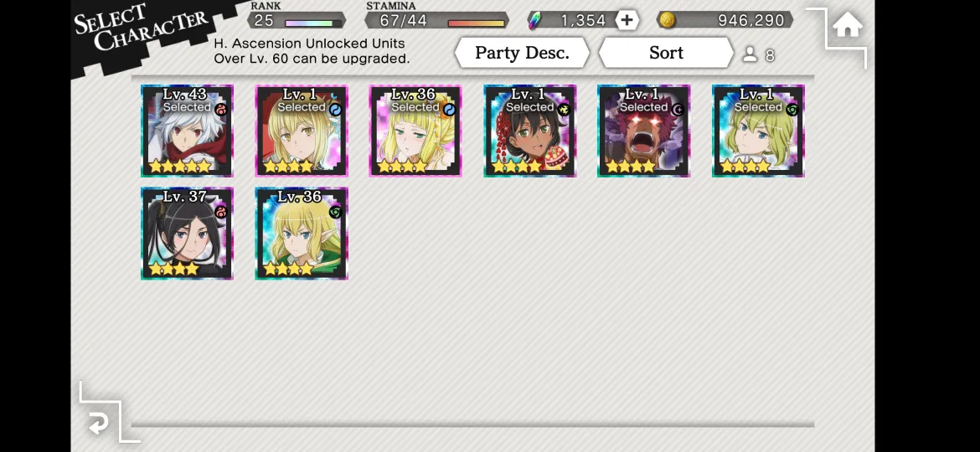
Task: Tap fire element icon on Lv. 43 card
Action: tap(220, 110)
